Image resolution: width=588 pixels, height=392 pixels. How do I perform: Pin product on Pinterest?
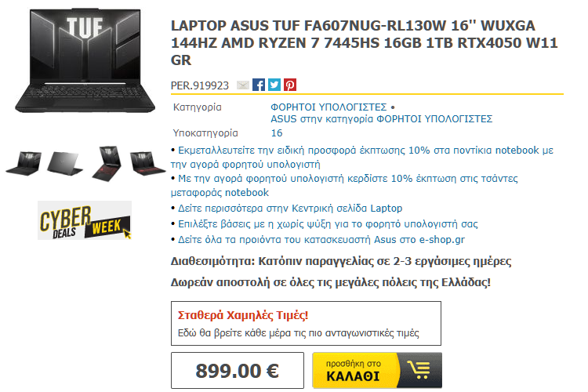coord(290,85)
